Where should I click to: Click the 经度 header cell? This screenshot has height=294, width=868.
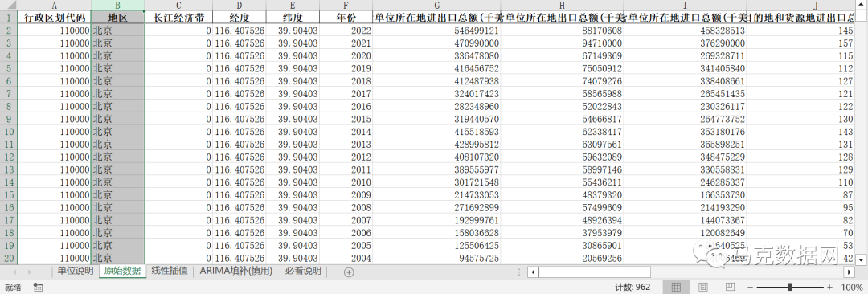(x=240, y=18)
